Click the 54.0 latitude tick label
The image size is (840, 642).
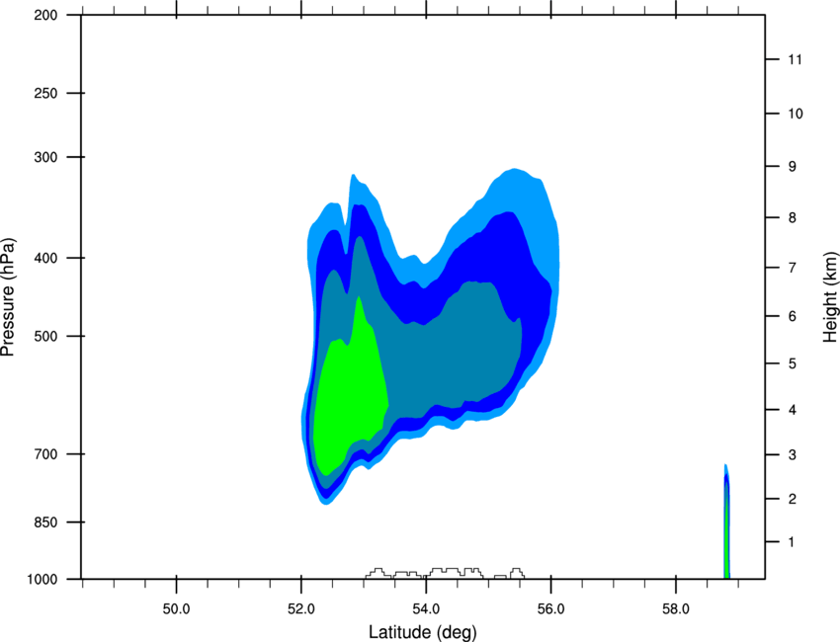tap(426, 609)
